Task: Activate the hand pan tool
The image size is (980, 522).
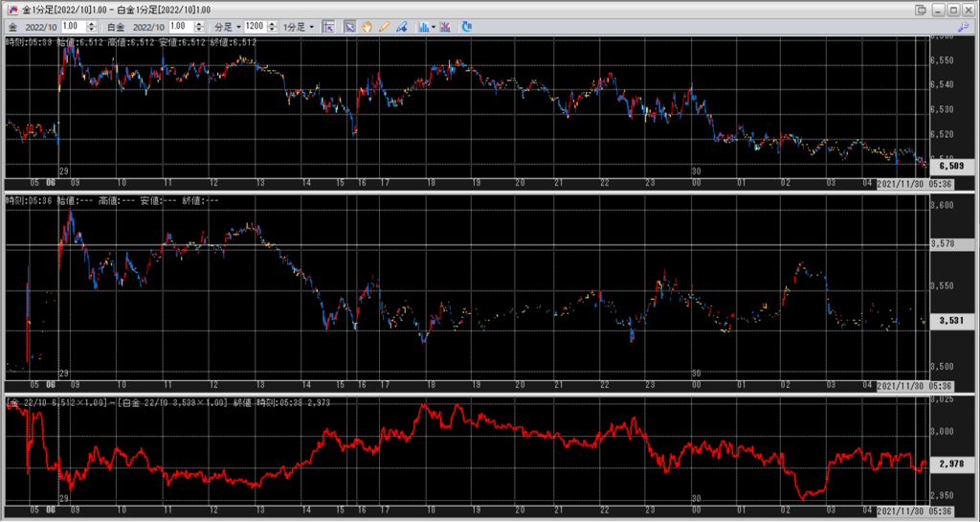Action: 367,27
